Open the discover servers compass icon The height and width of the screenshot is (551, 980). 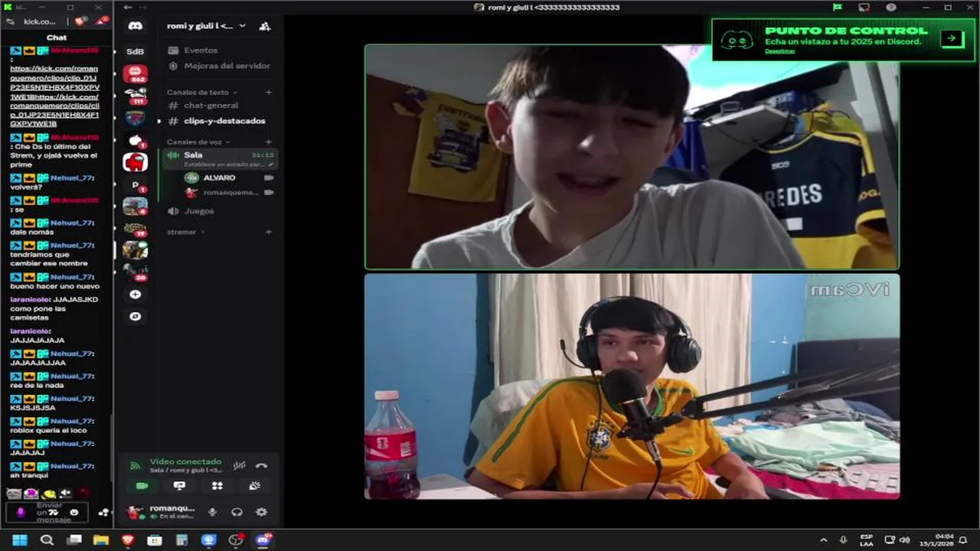[x=135, y=316]
